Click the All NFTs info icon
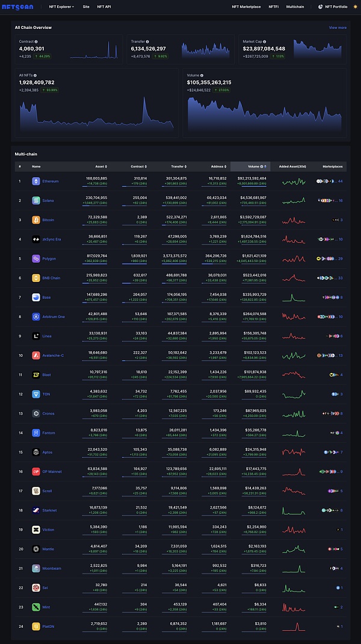This screenshot has width=361, height=644. (35, 75)
